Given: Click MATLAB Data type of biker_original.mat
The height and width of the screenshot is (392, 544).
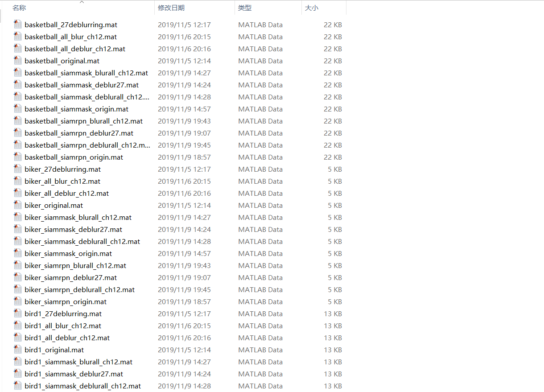Looking at the screenshot, I should (x=260, y=205).
